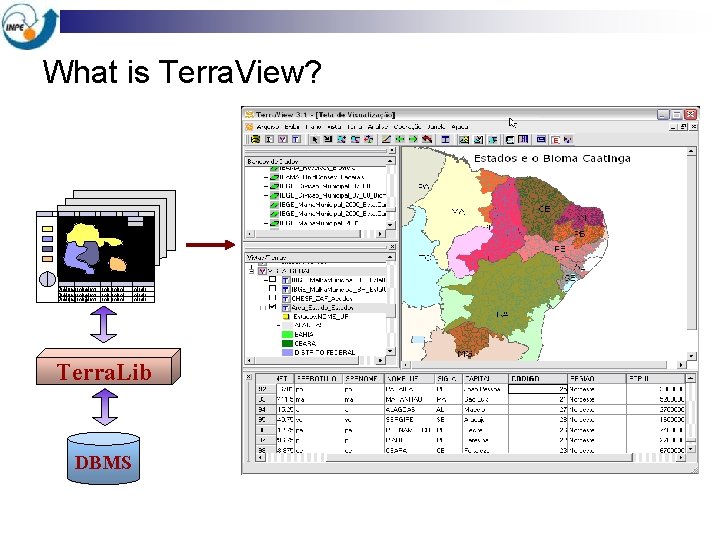This screenshot has height=540, width=720.
Task: Open the Ajuda menu
Action: coord(460,126)
